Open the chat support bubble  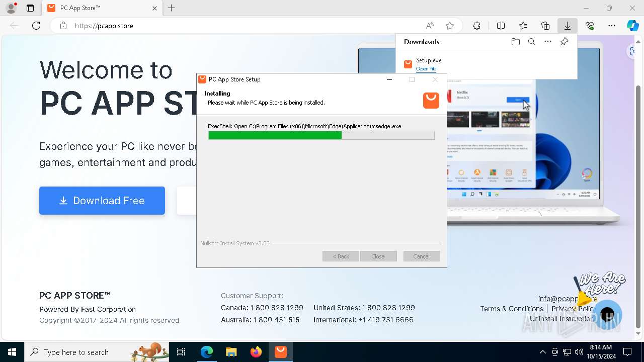tap(607, 315)
